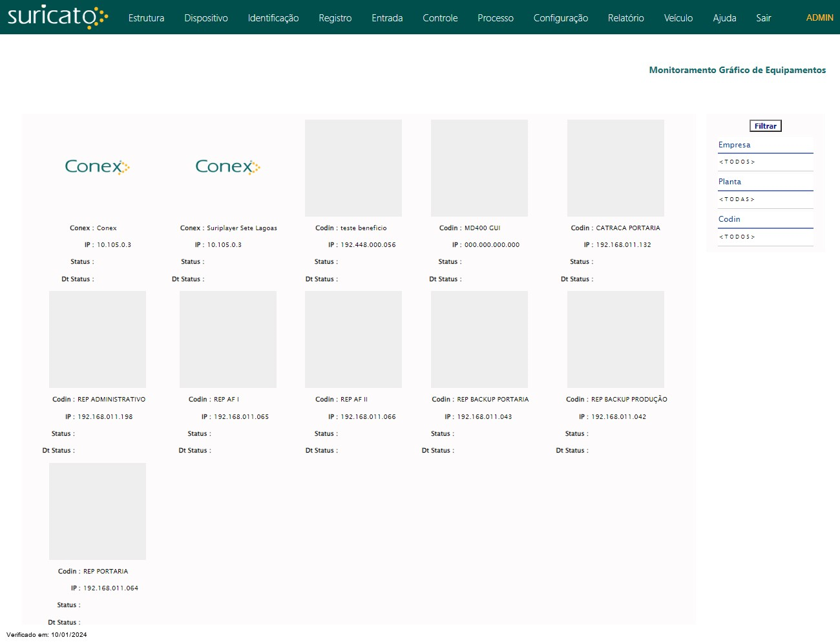Click the 'REP ADMINISTRATIVO' Codin name

click(112, 400)
